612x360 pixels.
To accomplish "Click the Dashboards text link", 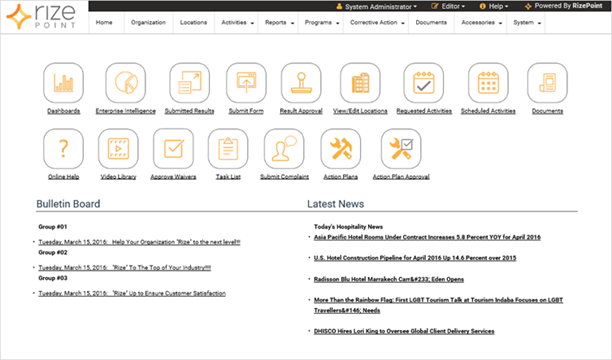I will click(64, 111).
